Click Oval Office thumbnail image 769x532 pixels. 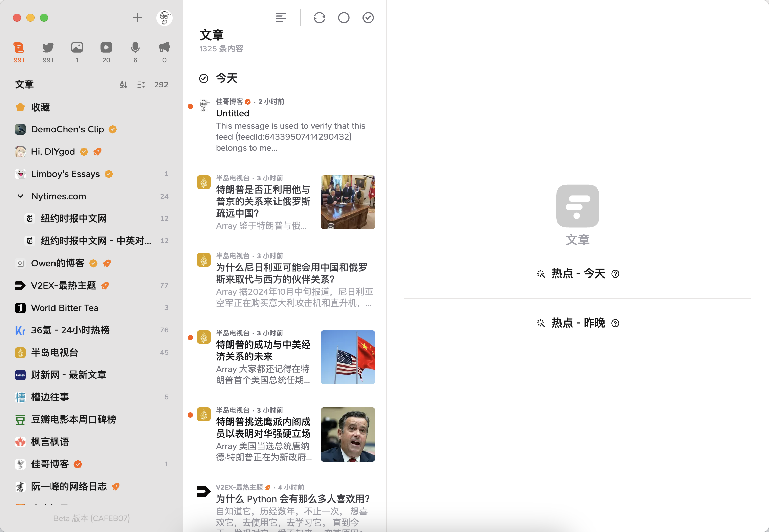[x=348, y=202]
